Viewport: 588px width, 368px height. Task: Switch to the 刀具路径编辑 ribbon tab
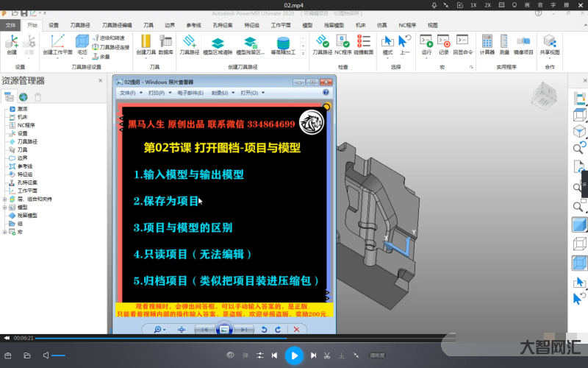point(117,25)
